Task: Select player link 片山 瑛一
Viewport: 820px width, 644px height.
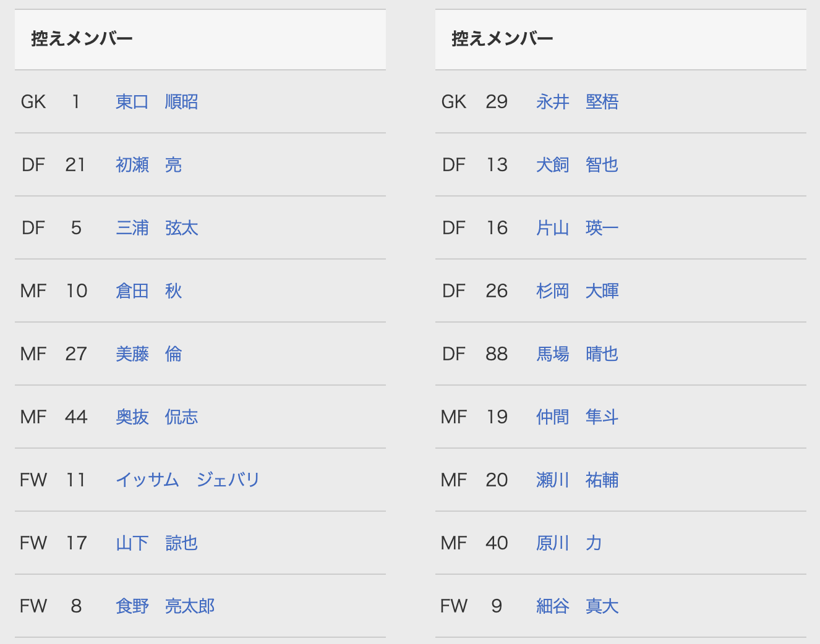Action: 577,228
